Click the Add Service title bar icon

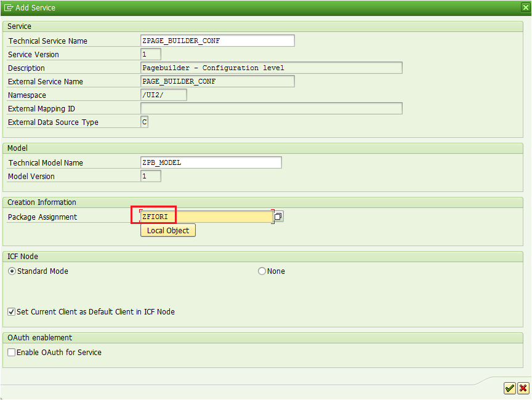9,7
